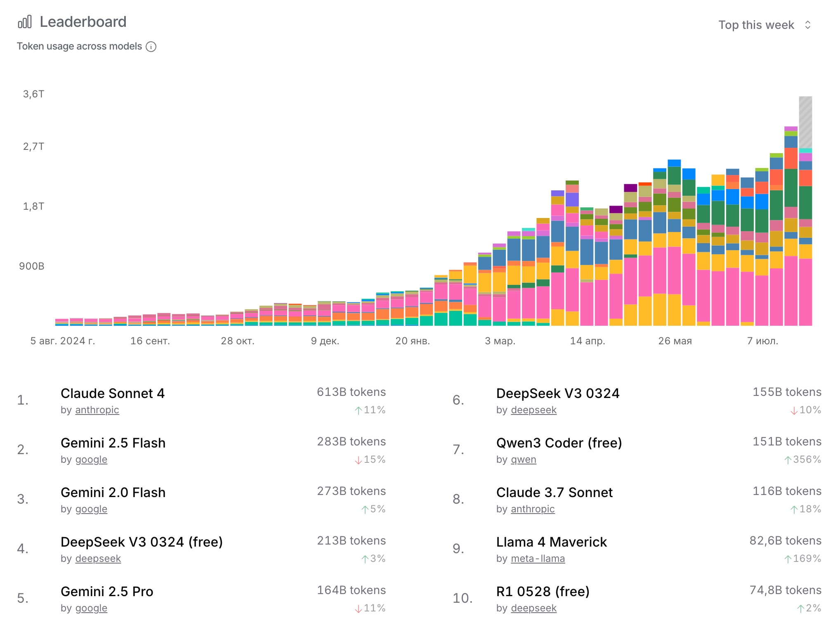
Task: Open the Top this week dropdown
Action: point(764,25)
